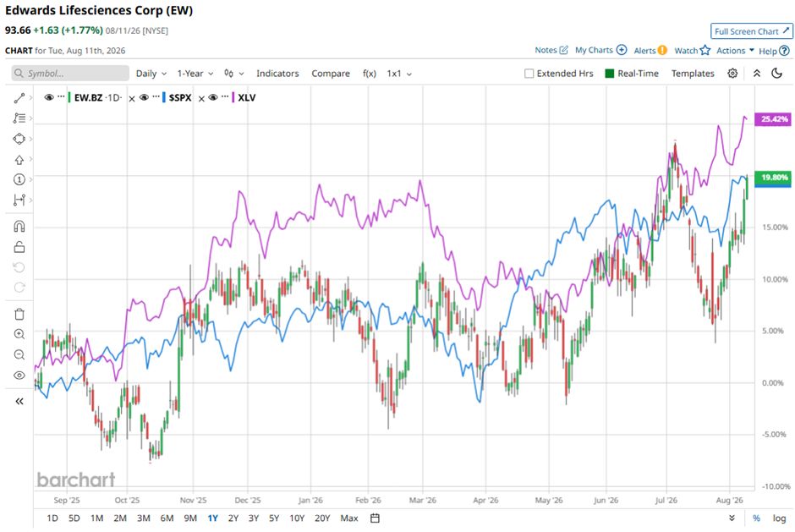Select the 3M time range

pos(144,518)
